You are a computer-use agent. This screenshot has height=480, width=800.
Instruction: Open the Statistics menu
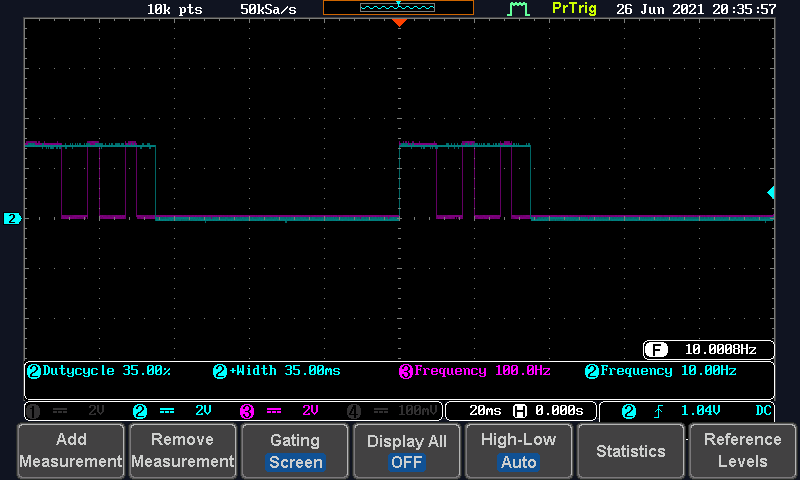pos(631,451)
